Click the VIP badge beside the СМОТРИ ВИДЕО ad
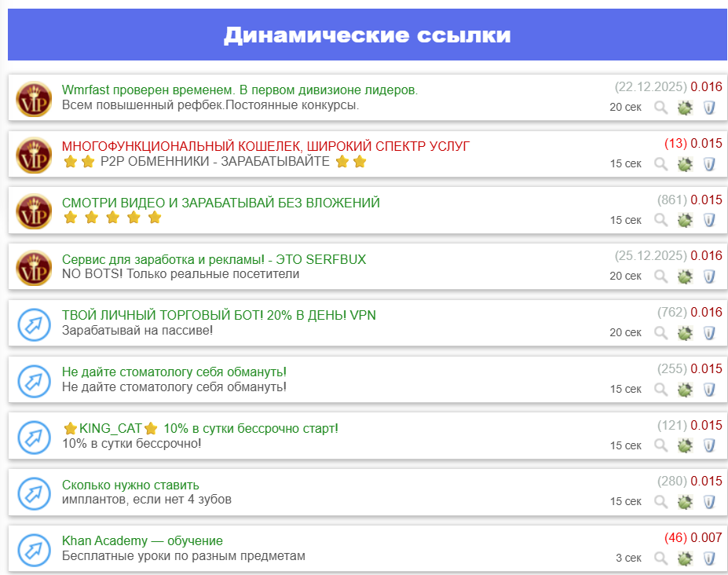Screen dimensions: 728x575 (x=34, y=211)
